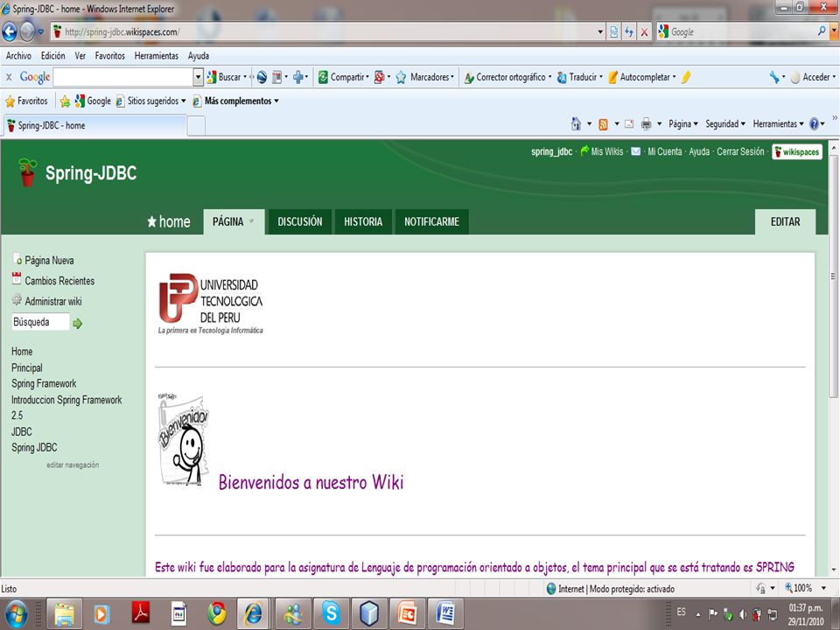Click editar navegación link
The height and width of the screenshot is (630, 840).
[73, 465]
